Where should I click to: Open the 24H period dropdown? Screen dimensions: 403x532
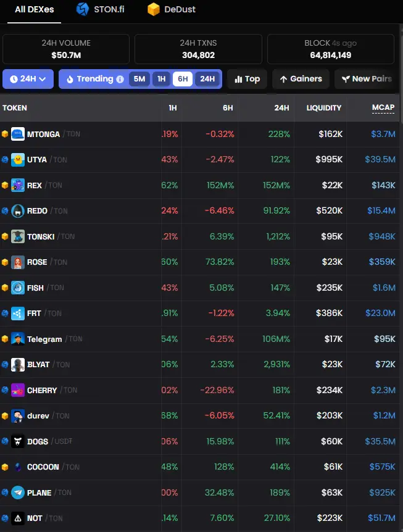click(x=28, y=79)
